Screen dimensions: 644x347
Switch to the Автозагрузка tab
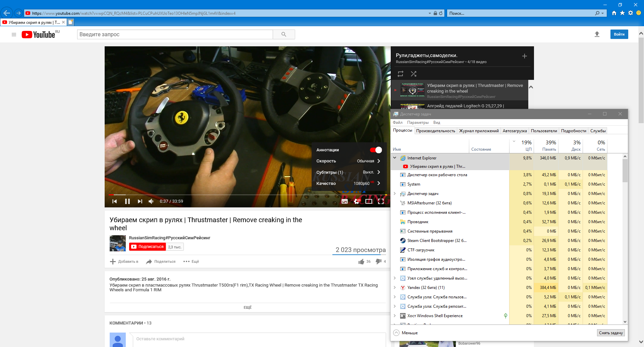pyautogui.click(x=515, y=131)
